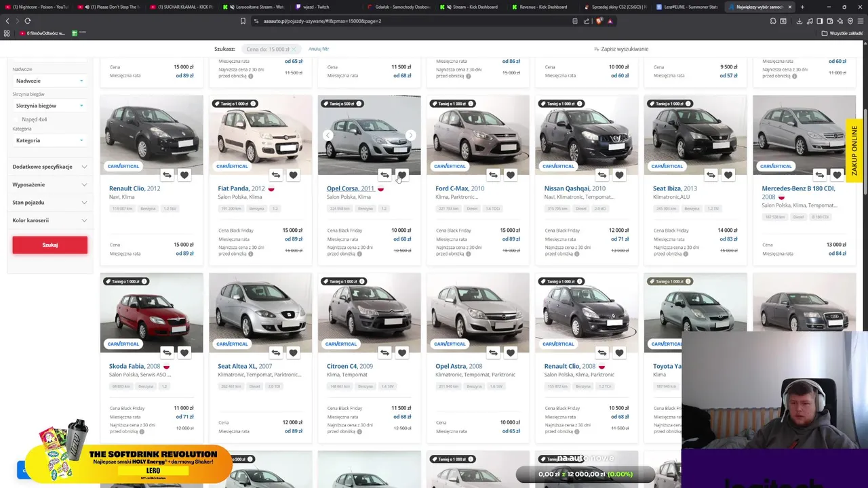
Task: Expand the Wyposażenie filter section
Action: (x=50, y=184)
